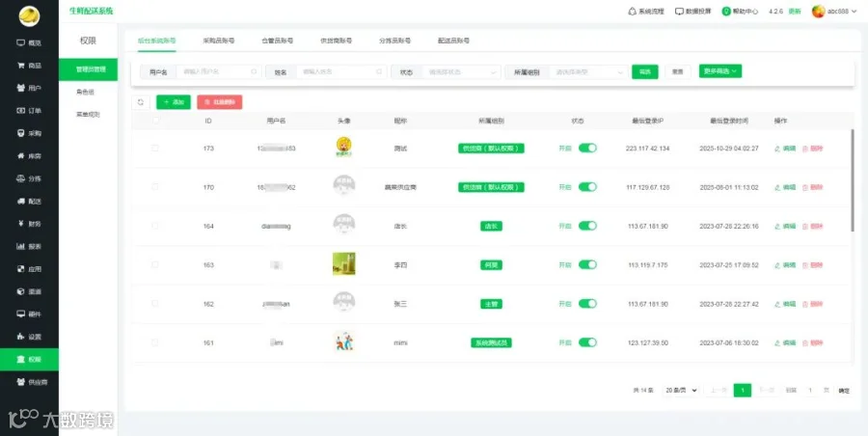Click the banana logo at top left

pos(29,16)
